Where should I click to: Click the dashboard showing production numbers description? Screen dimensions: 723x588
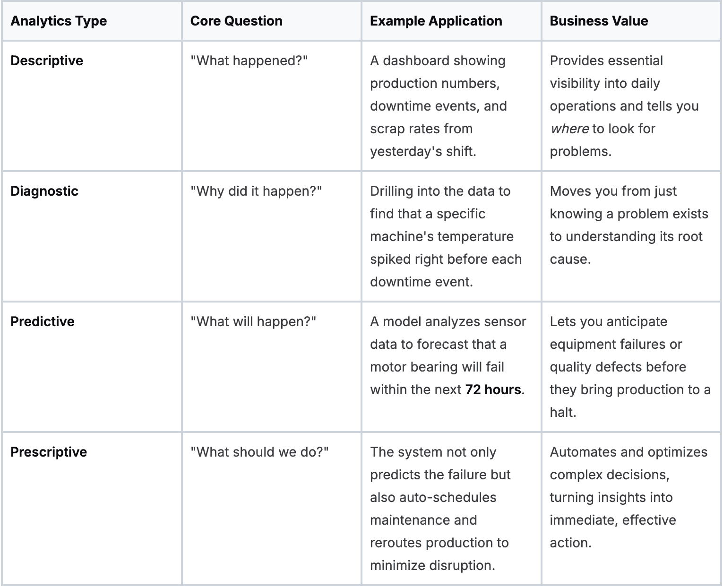point(438,106)
